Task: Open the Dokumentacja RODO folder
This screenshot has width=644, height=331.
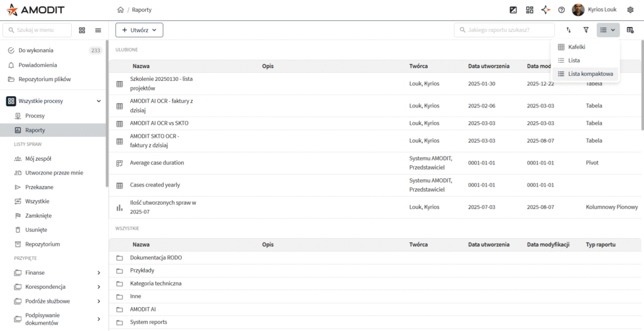Action: [x=156, y=258]
